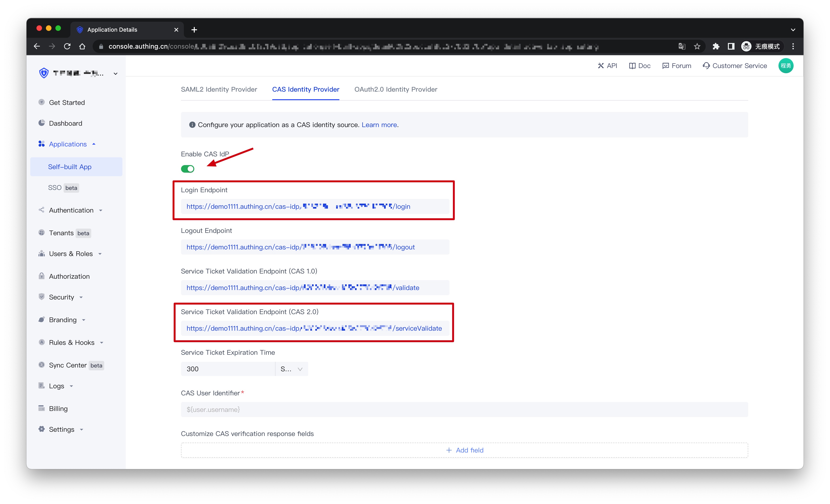Click the browser forward arrow

click(52, 47)
